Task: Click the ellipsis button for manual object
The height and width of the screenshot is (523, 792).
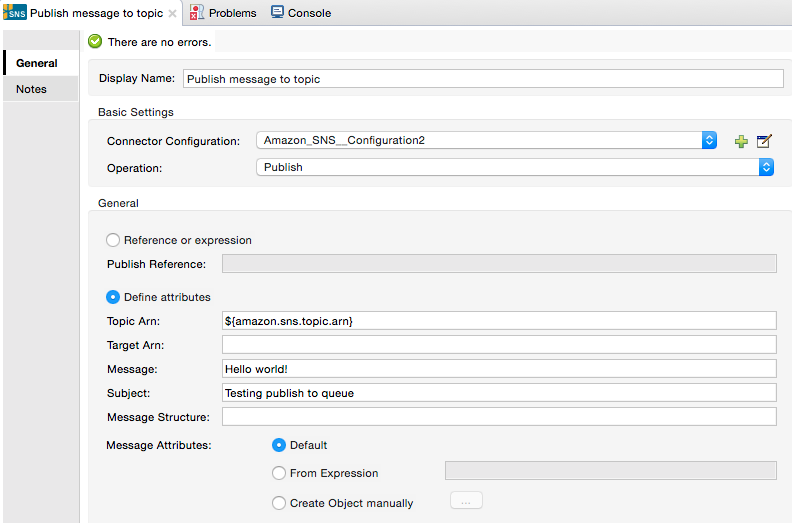Action: (x=466, y=501)
